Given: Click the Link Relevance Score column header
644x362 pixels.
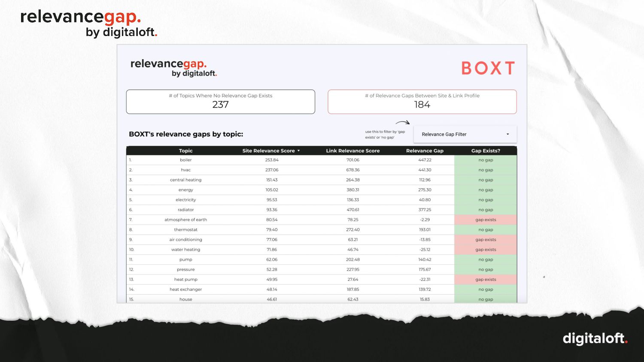Looking at the screenshot, I should coord(353,151).
